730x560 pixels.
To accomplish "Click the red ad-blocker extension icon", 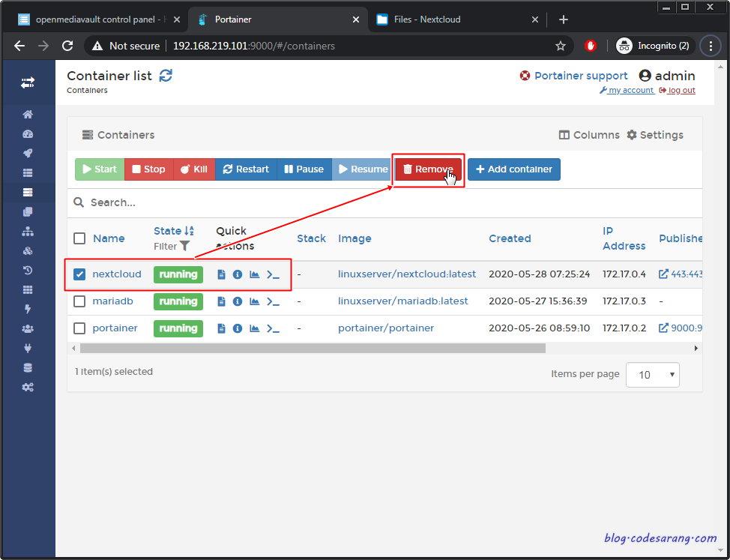I will [x=591, y=46].
